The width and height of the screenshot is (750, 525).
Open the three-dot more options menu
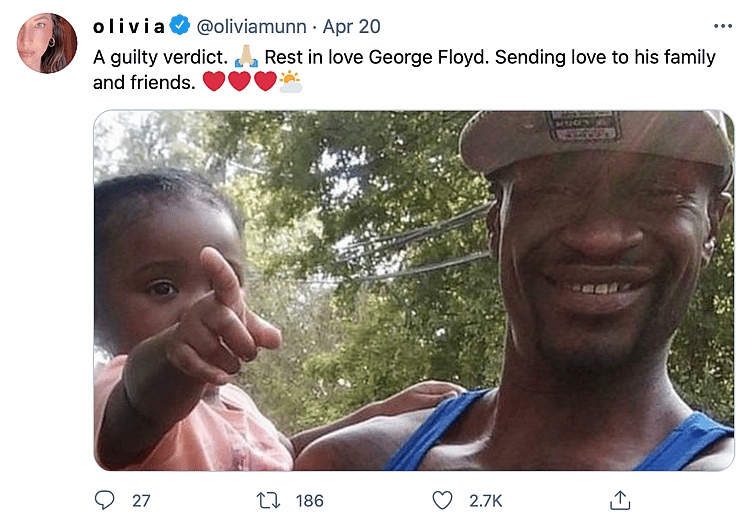pos(722,26)
